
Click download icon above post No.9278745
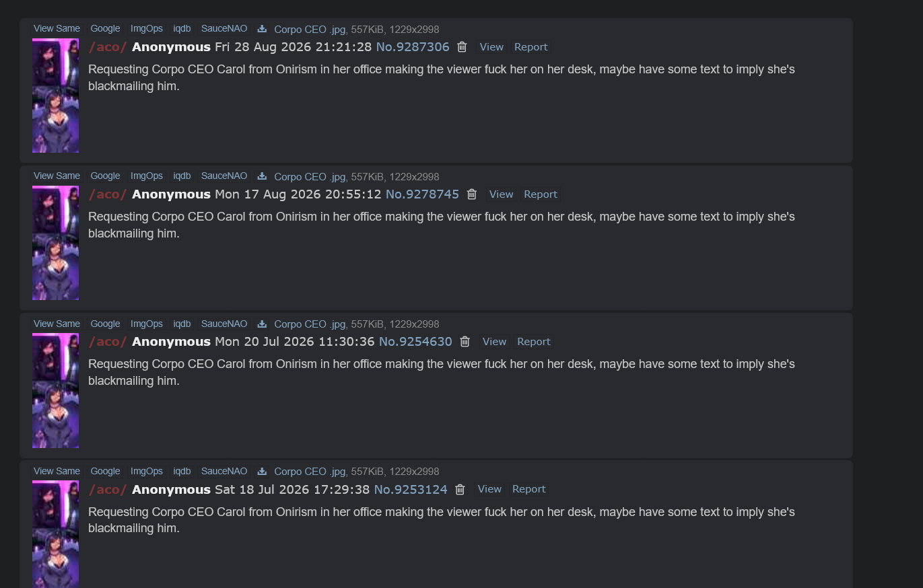pyautogui.click(x=262, y=176)
